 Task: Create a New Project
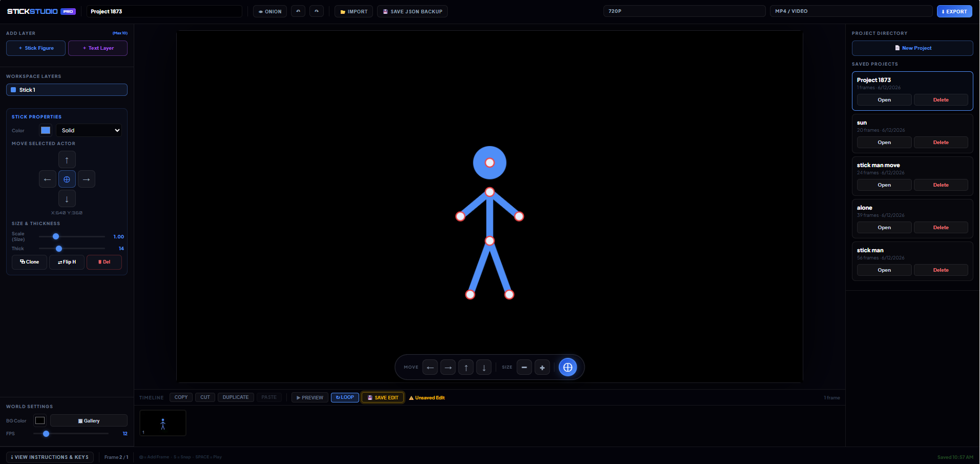[912, 48]
